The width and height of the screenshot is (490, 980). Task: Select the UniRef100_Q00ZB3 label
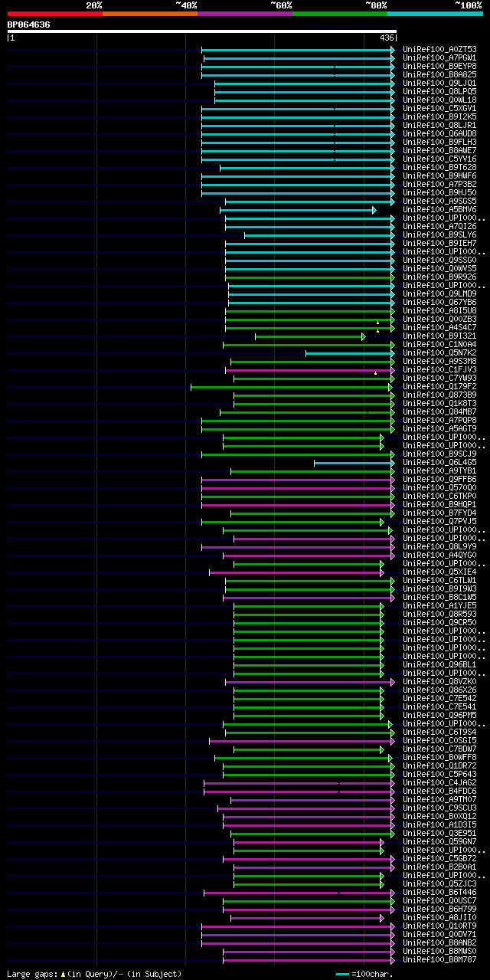(439, 320)
